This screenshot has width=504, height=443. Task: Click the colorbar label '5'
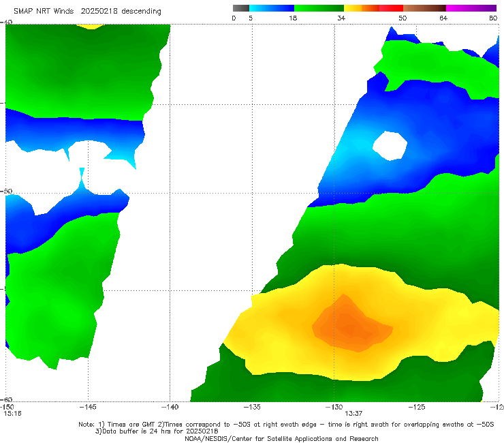251,18
